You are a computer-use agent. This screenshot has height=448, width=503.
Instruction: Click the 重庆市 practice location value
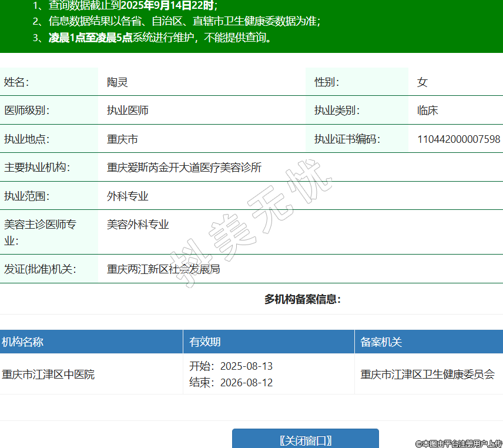coord(122,139)
